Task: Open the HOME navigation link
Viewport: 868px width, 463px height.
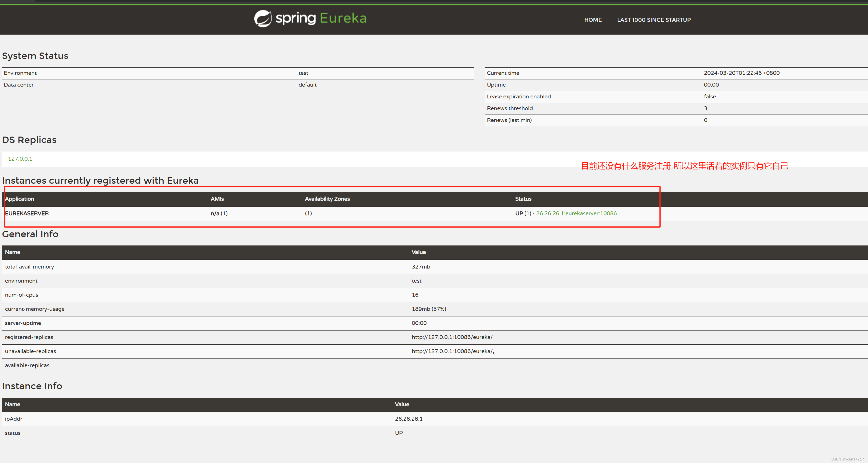Action: 593,20
